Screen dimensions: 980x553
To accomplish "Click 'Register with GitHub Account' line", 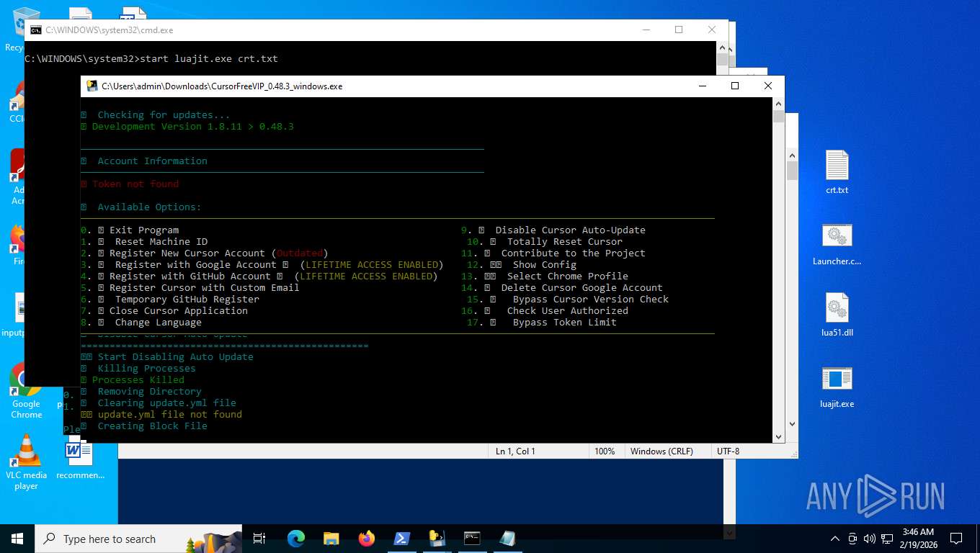I will coord(259,276).
